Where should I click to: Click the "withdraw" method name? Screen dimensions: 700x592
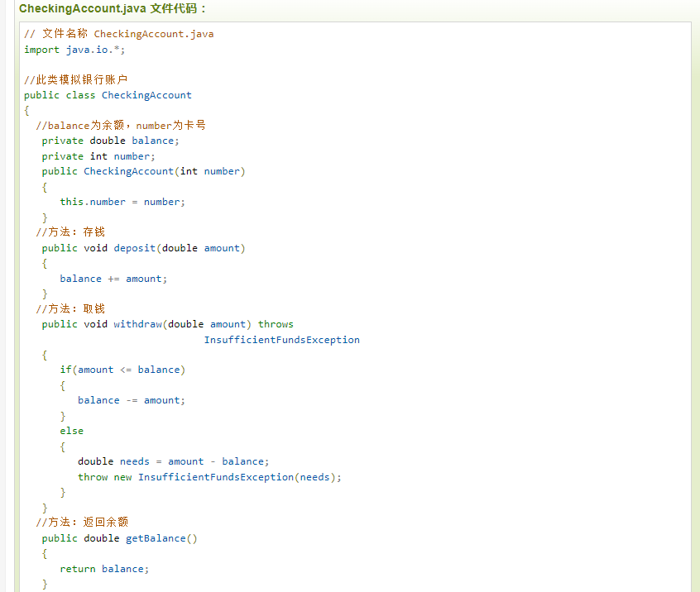point(137,324)
